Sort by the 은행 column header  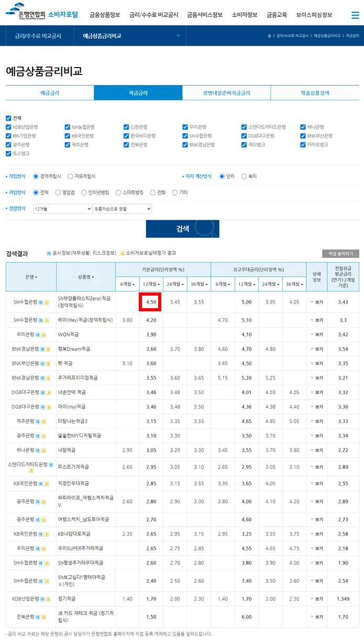click(31, 277)
